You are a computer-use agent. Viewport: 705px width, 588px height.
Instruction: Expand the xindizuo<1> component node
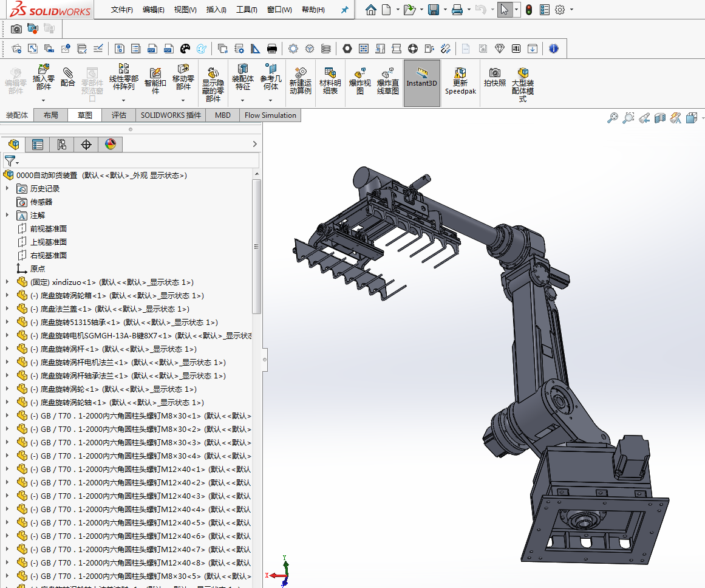7,282
